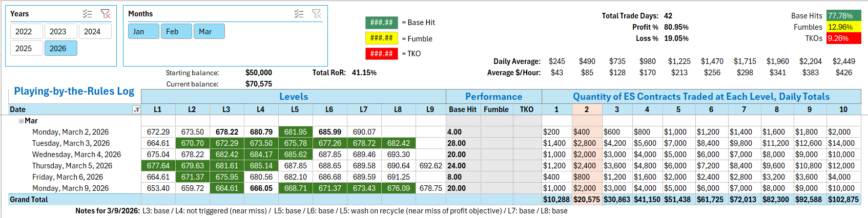The image size is (868, 218).
Task: Click the Monday, March 9, 2026 row
Action: [70, 188]
